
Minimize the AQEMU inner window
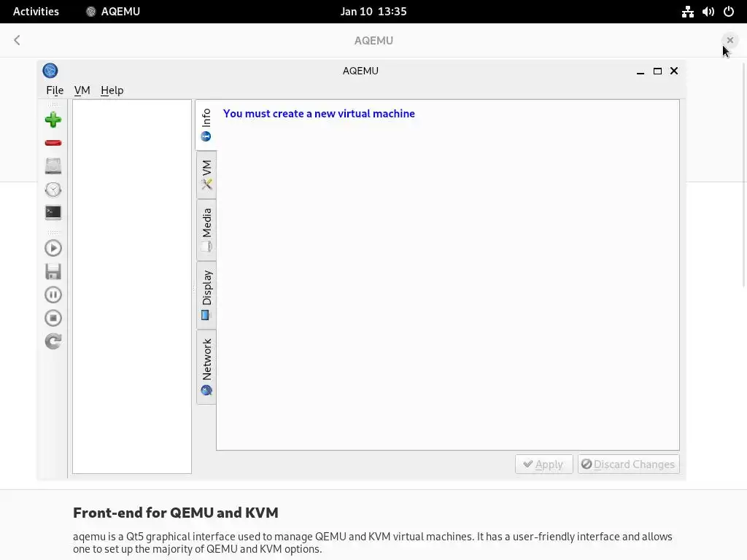640,71
